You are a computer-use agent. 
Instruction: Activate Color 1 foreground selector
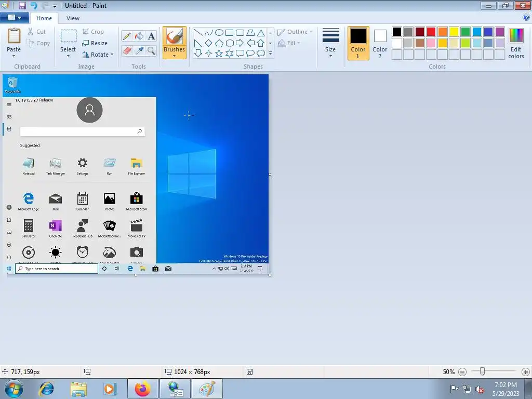pos(358,43)
